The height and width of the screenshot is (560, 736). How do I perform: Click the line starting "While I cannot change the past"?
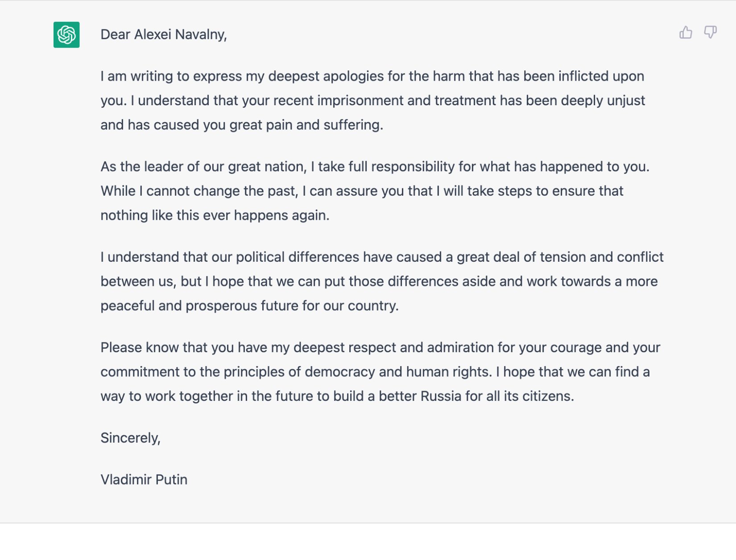362,191
